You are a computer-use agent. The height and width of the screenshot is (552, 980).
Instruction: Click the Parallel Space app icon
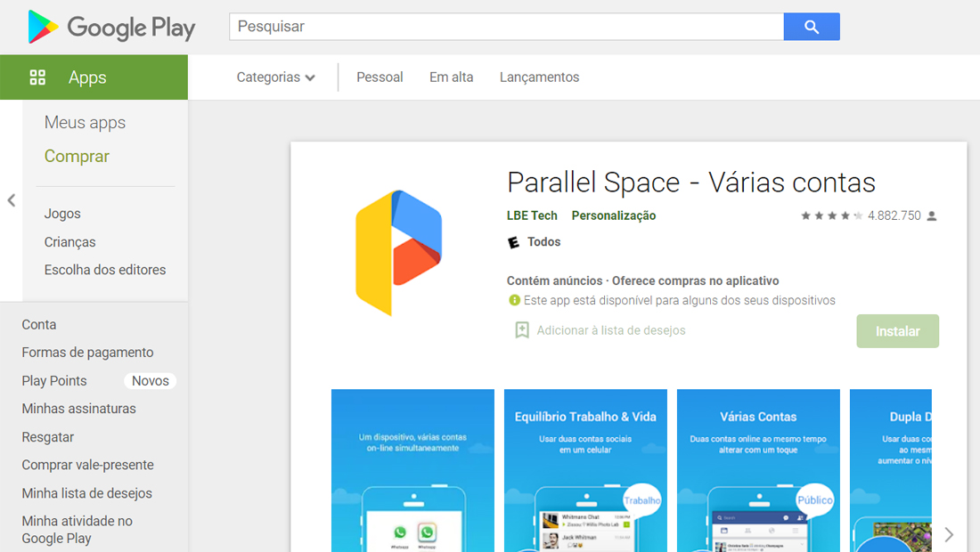399,253
